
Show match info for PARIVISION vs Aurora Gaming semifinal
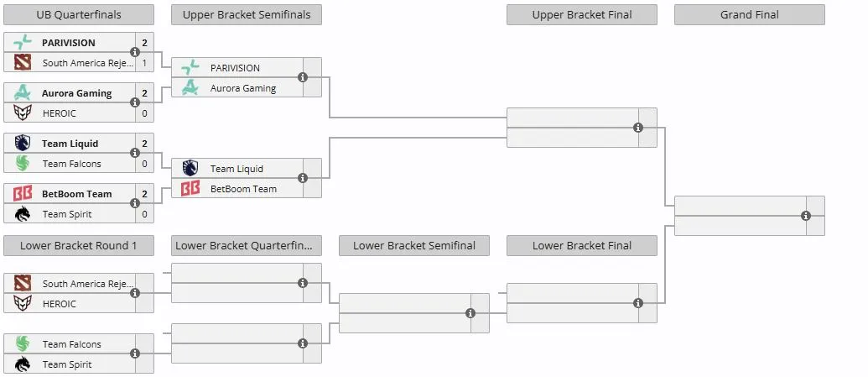click(x=302, y=77)
